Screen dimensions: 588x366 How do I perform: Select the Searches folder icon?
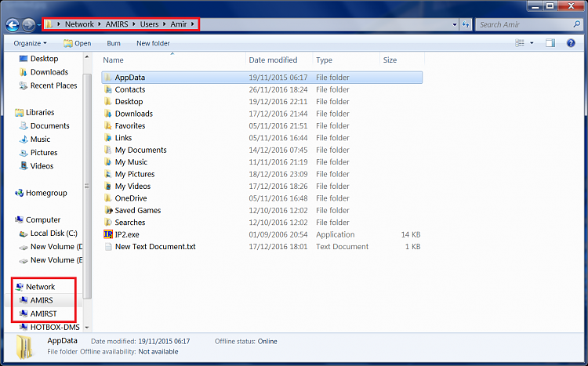108,223
